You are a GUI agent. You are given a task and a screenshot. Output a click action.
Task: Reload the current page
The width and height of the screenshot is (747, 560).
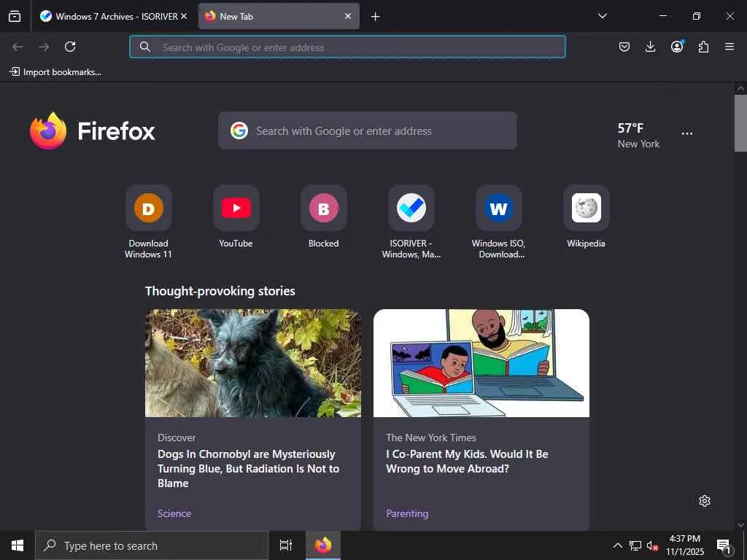70,47
